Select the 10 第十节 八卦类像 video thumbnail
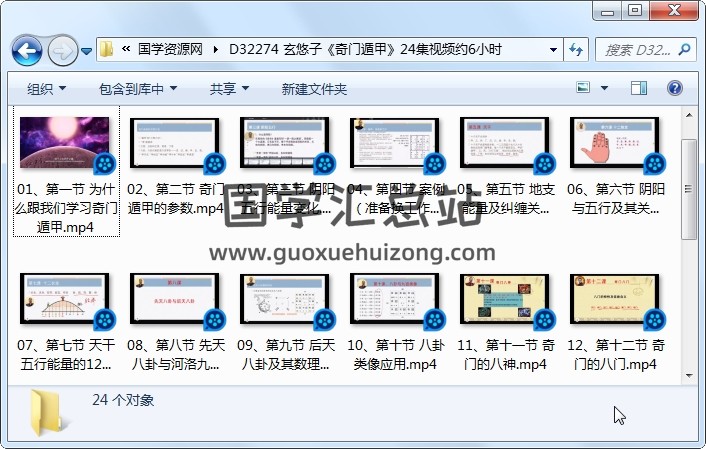Image resolution: width=706 pixels, height=449 pixels. 394,299
